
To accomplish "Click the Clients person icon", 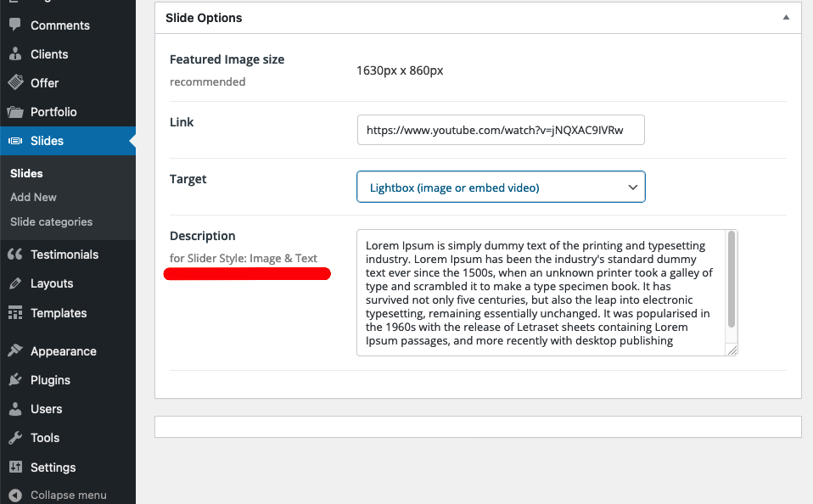I will pyautogui.click(x=15, y=54).
